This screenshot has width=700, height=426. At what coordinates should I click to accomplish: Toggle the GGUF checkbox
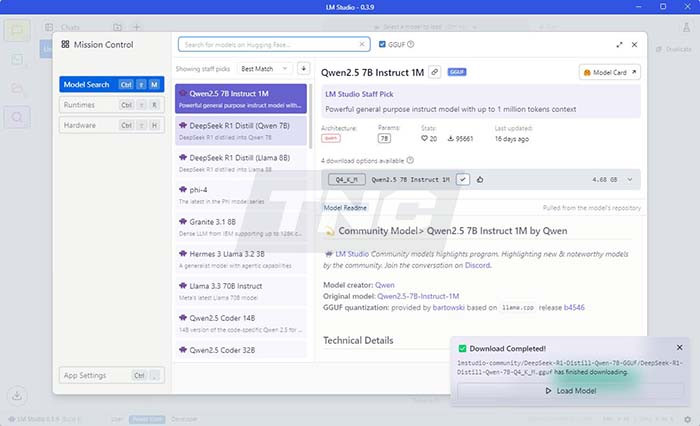pos(382,44)
